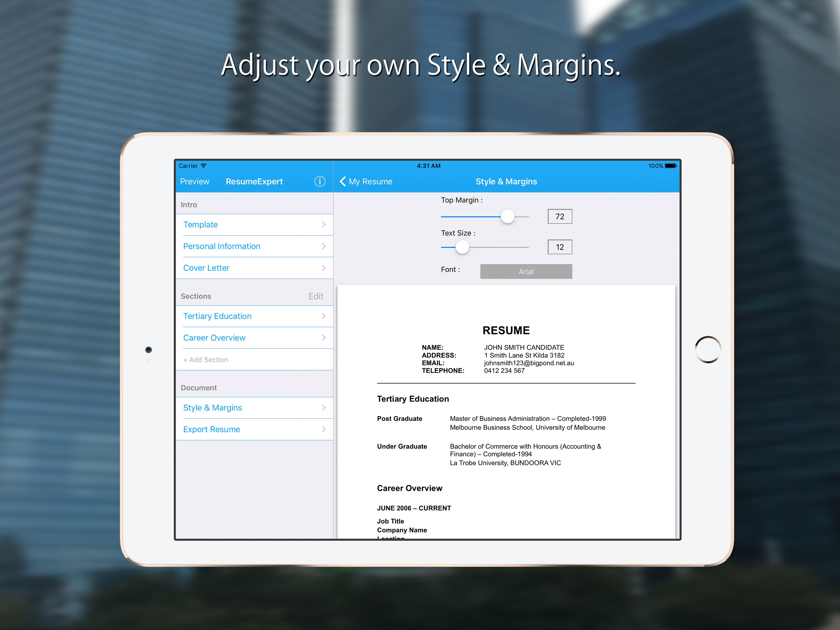This screenshot has height=630, width=840.
Task: Click the Text Size slider handle
Action: (x=462, y=247)
